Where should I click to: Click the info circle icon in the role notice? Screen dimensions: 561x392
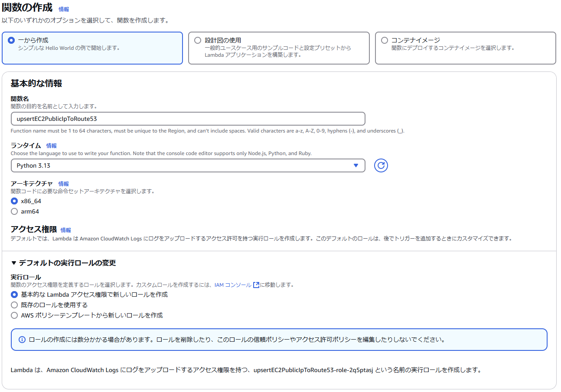pos(22,340)
